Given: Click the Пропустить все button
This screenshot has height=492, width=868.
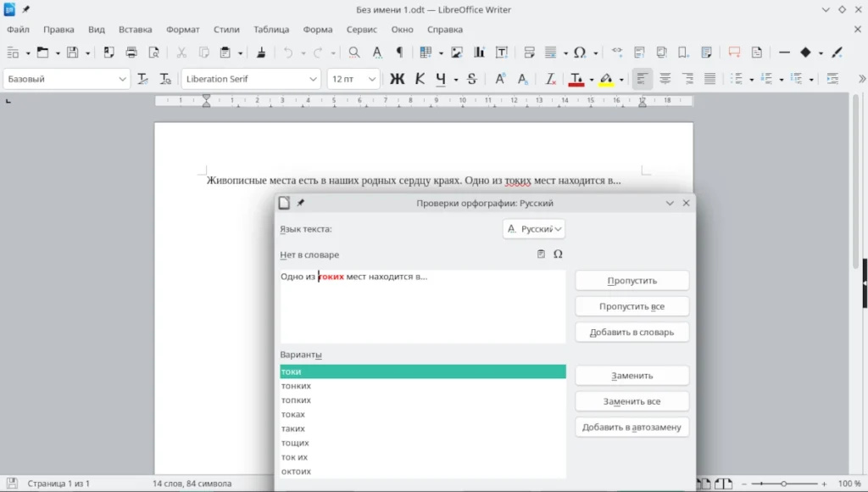Looking at the screenshot, I should (632, 306).
